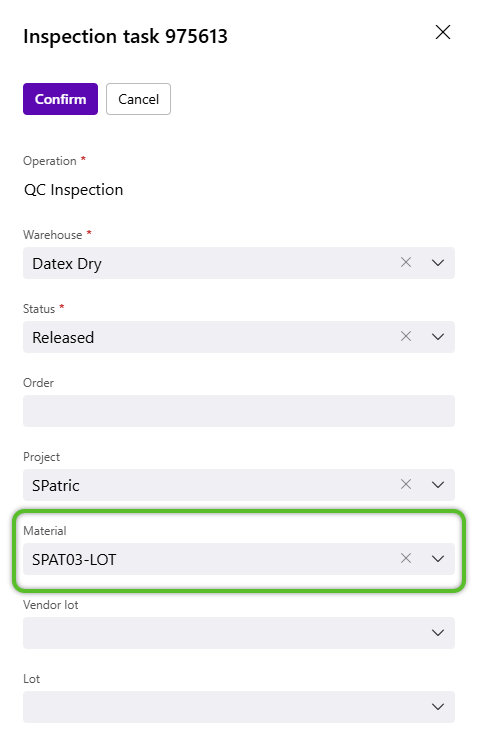Open the Material dropdown chevron
This screenshot has width=477, height=735.
438,559
